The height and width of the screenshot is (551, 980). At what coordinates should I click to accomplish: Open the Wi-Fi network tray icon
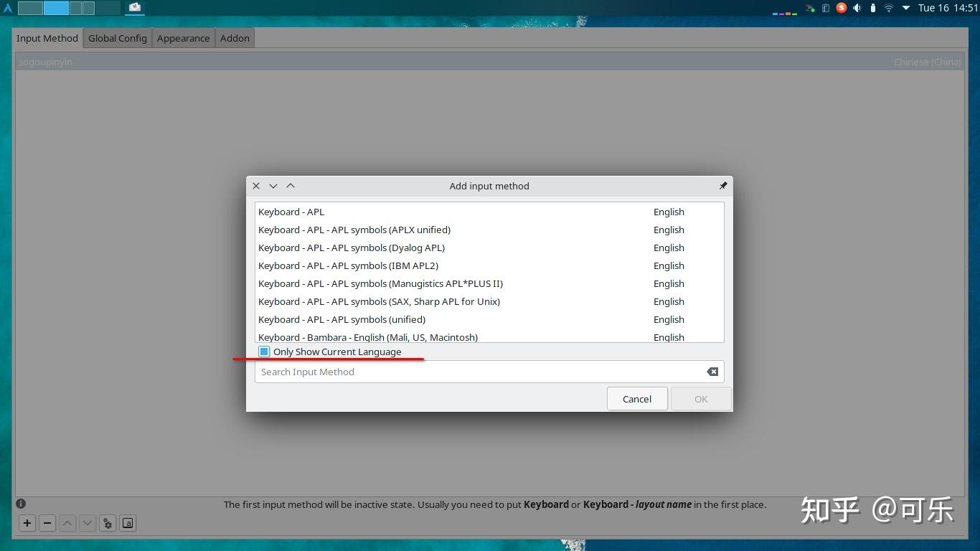click(x=888, y=8)
